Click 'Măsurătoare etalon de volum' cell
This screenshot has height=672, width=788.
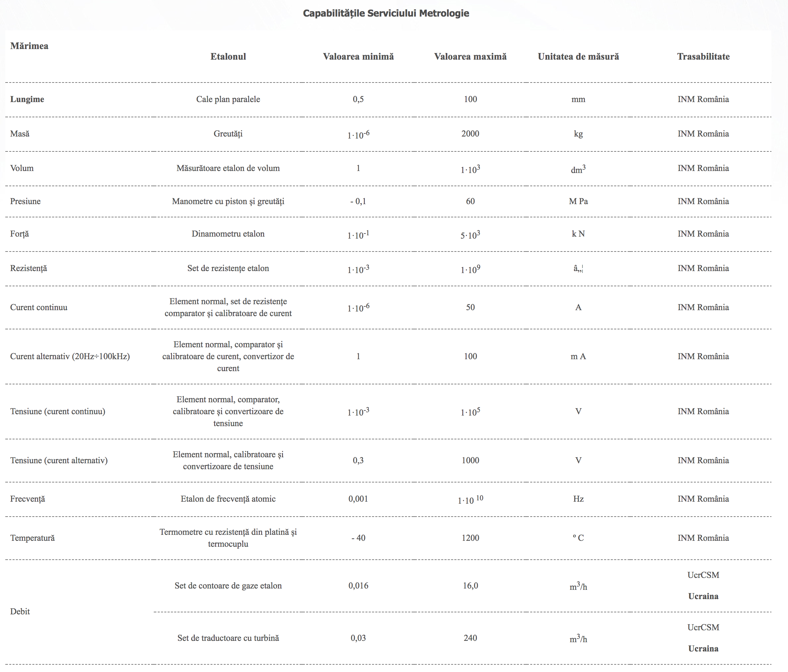[x=228, y=168]
